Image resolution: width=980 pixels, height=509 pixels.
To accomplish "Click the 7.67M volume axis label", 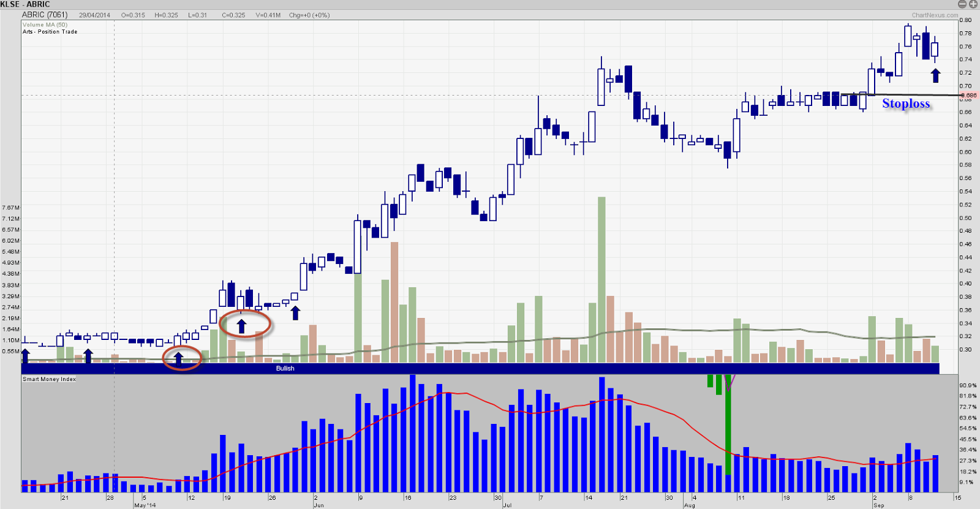I will click(x=11, y=208).
